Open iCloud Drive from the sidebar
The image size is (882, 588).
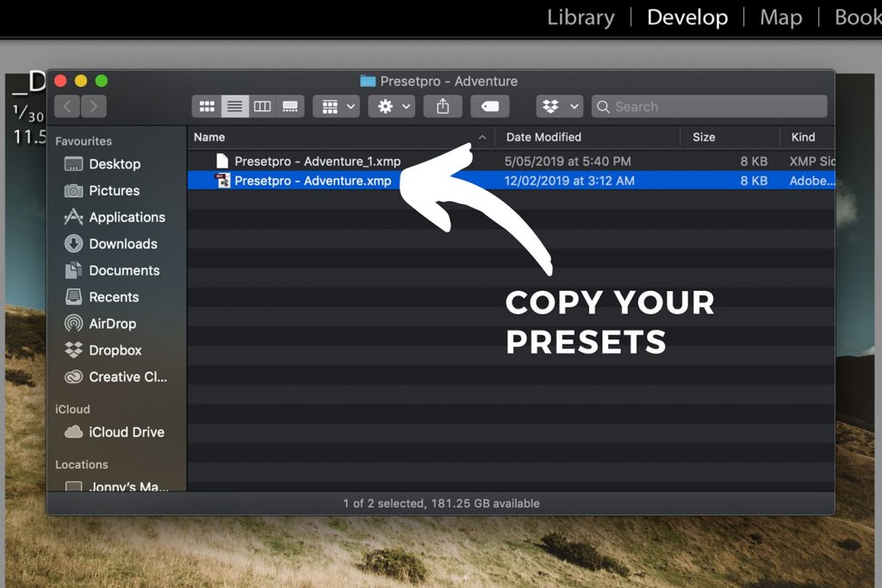click(x=118, y=432)
